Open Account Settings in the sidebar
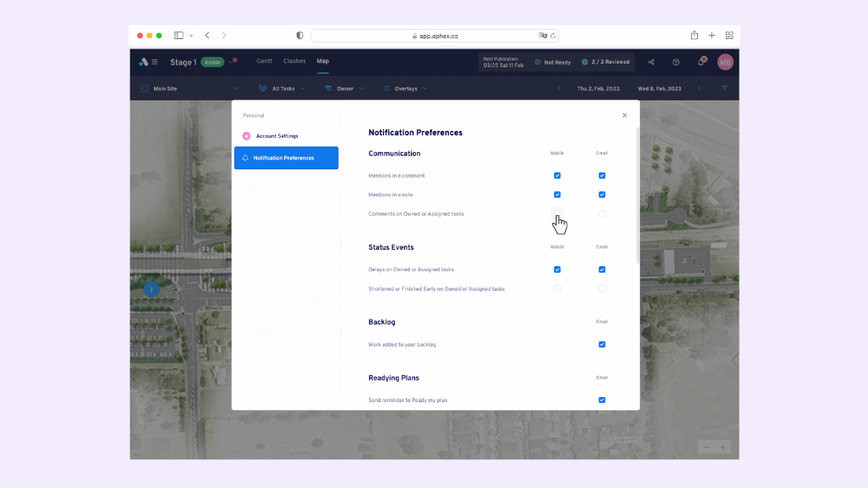 [277, 136]
